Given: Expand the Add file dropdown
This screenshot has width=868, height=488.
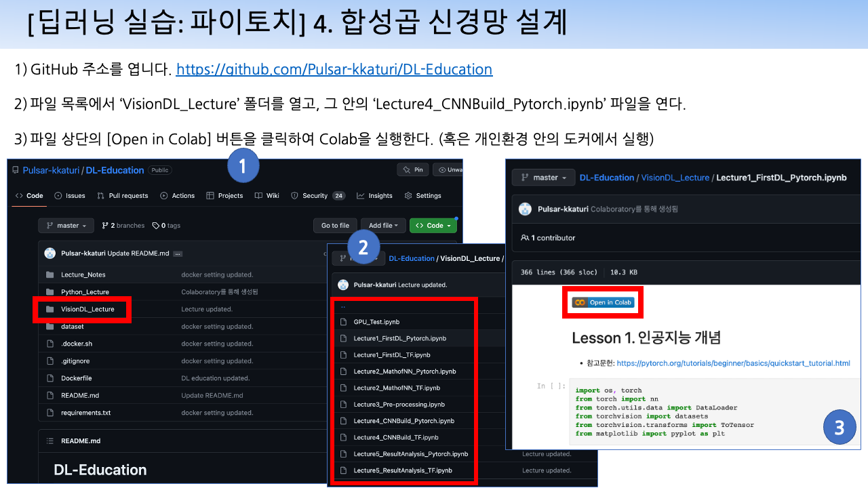Looking at the screenshot, I should (x=382, y=225).
